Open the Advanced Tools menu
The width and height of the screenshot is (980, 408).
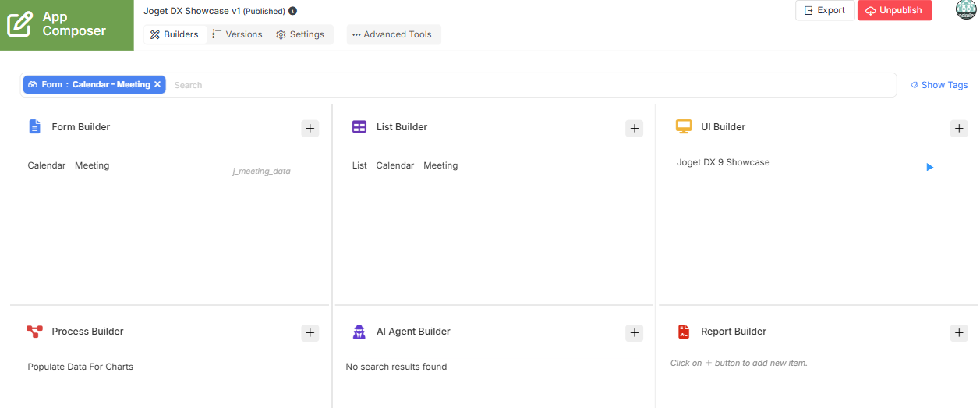tap(394, 34)
